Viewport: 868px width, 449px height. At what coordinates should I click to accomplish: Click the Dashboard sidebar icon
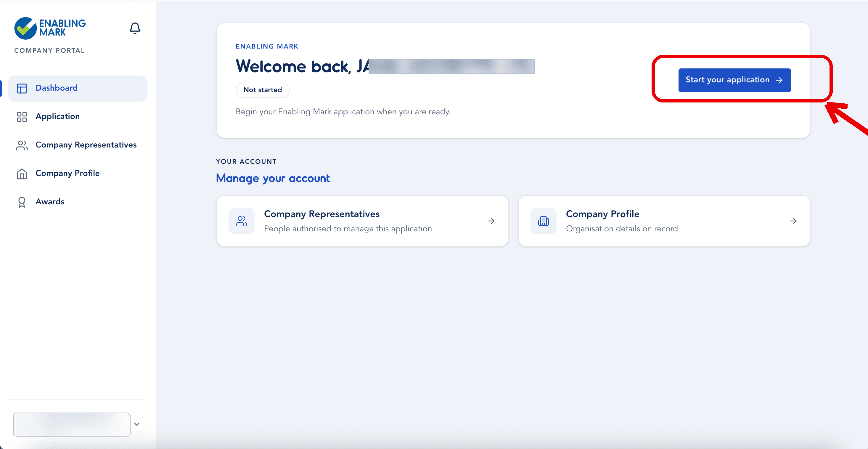22,88
